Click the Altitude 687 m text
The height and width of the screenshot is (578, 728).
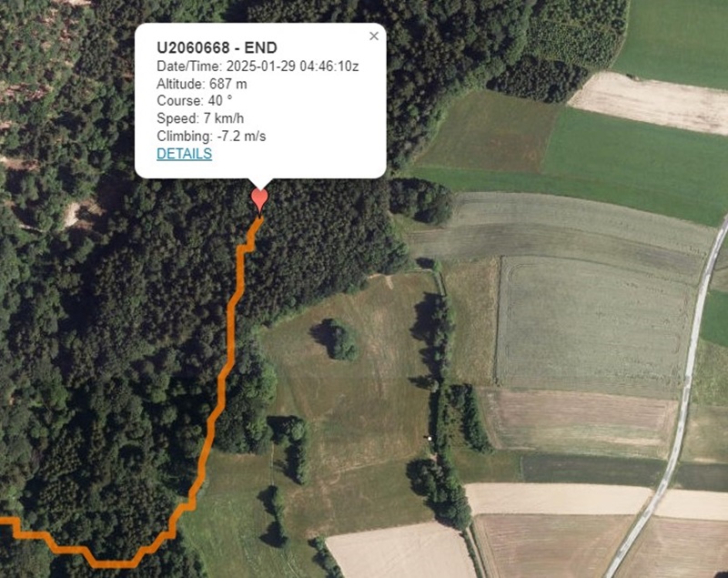pos(202,84)
